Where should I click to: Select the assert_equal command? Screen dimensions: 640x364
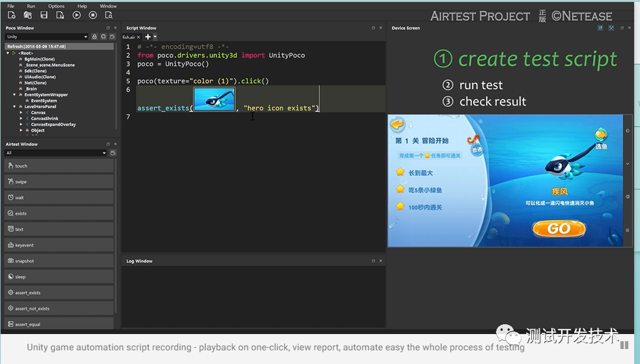pyautogui.click(x=59, y=324)
